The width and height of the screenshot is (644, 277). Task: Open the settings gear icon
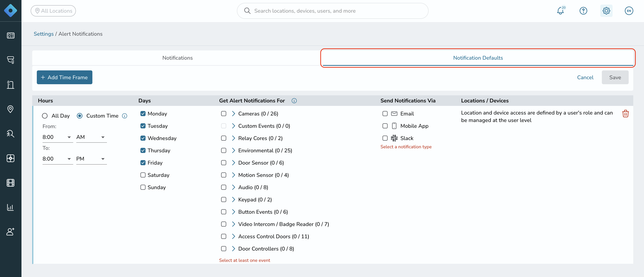(x=606, y=11)
